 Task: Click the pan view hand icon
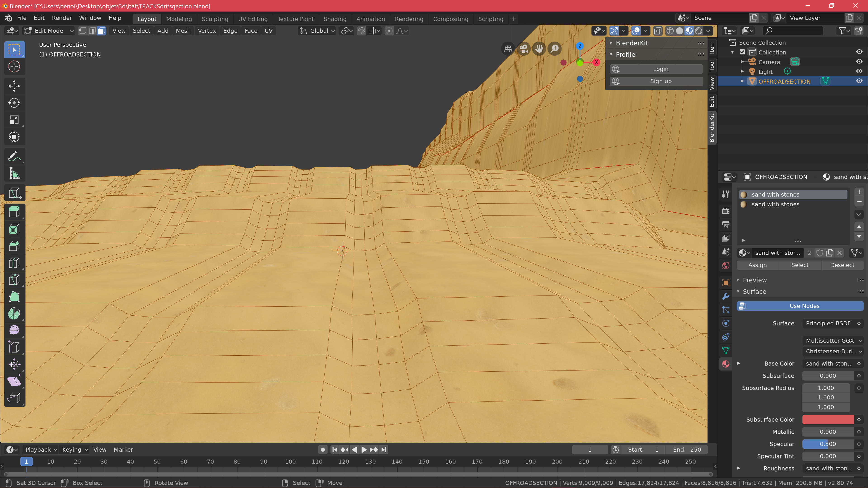click(x=539, y=49)
